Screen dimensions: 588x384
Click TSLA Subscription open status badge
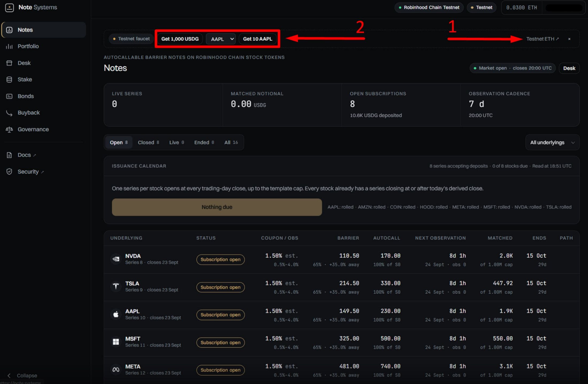pos(220,287)
